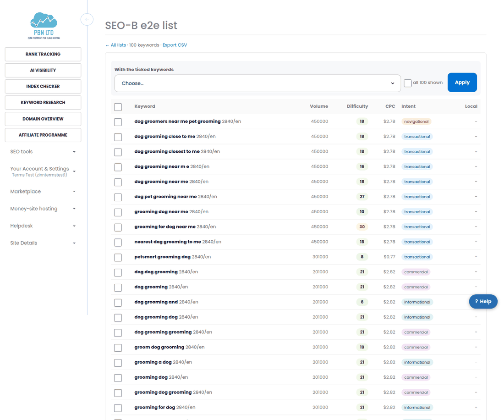The height and width of the screenshot is (420, 504).
Task: Tick checkbox for 'dog pet grooming near me'
Action: point(118,197)
